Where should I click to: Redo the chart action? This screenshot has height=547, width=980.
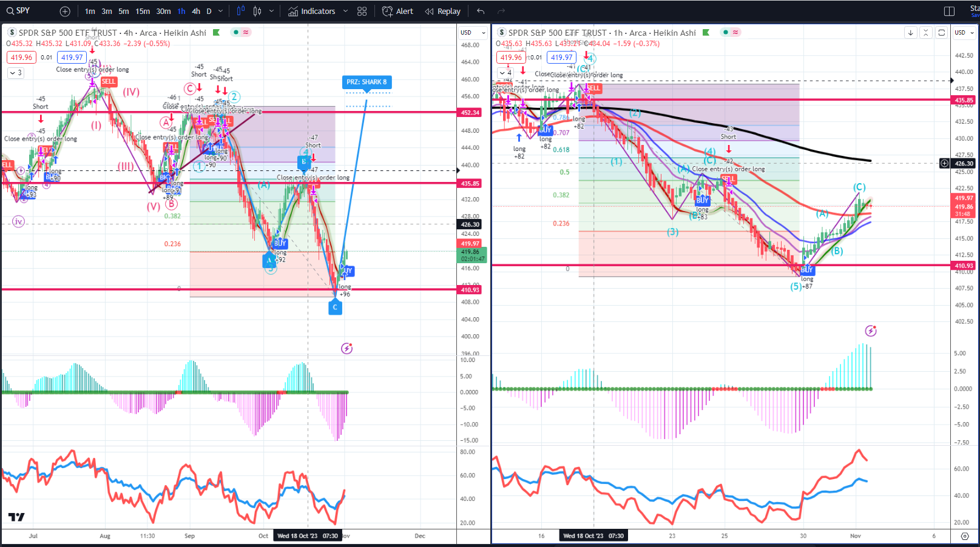(501, 12)
